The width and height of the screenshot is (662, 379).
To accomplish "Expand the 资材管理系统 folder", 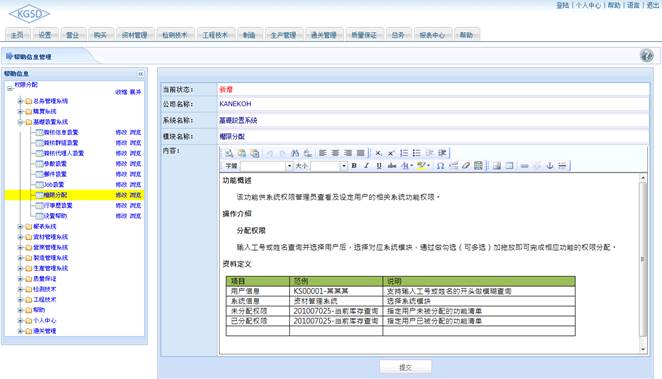I will [20, 237].
